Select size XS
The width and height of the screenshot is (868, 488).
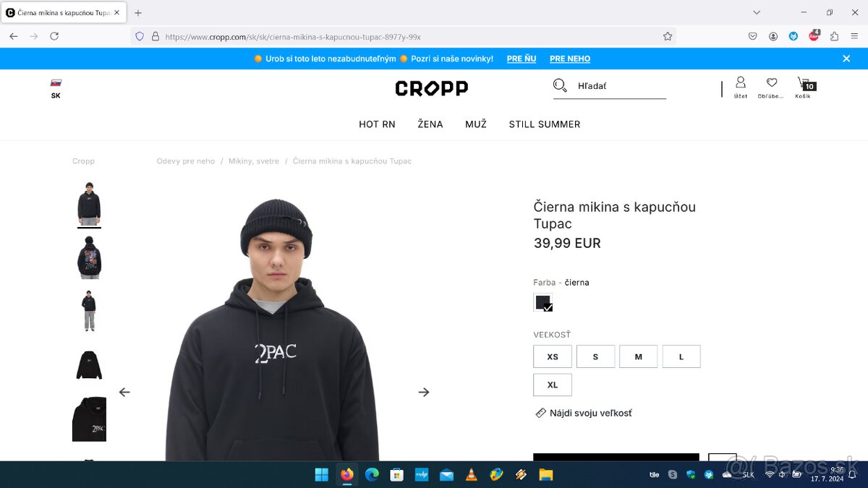(553, 356)
